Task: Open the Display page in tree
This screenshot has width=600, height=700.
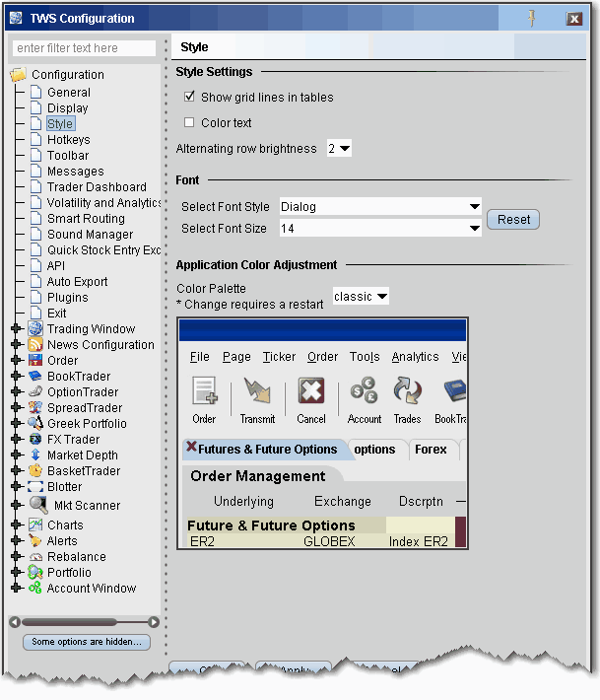Action: click(68, 108)
